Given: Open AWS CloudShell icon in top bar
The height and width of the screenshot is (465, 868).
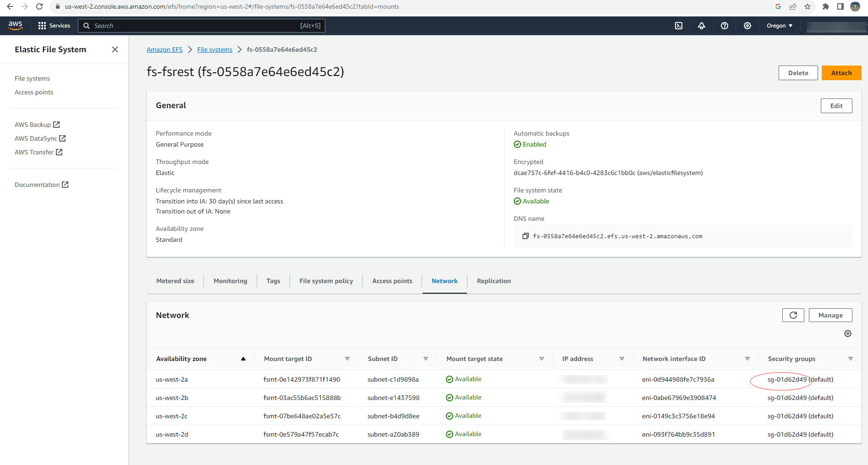Looking at the screenshot, I should point(679,26).
